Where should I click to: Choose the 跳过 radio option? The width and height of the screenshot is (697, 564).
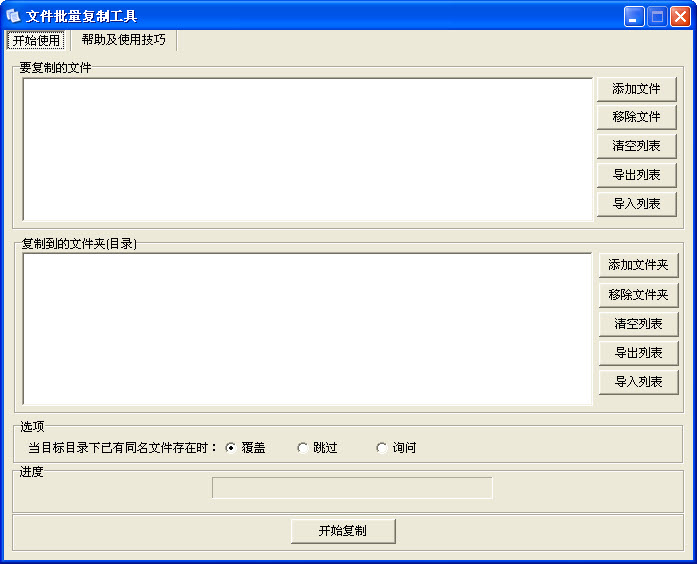303,448
